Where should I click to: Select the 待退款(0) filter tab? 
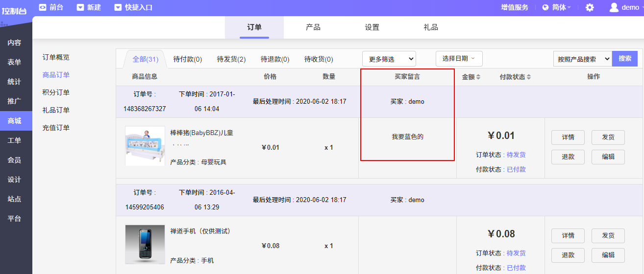[275, 59]
